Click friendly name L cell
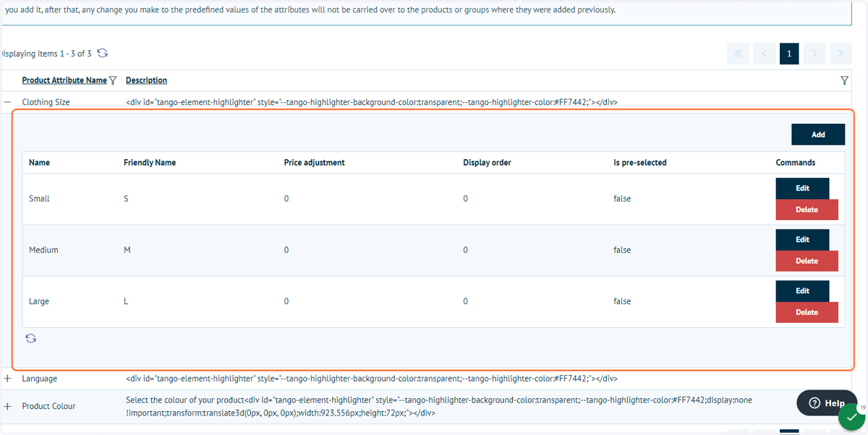 point(126,302)
